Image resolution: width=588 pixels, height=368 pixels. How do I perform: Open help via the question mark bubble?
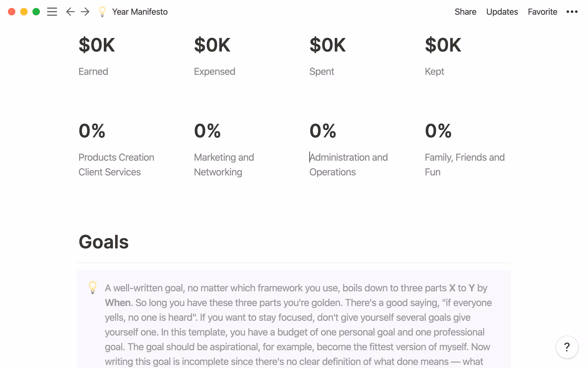[567, 347]
